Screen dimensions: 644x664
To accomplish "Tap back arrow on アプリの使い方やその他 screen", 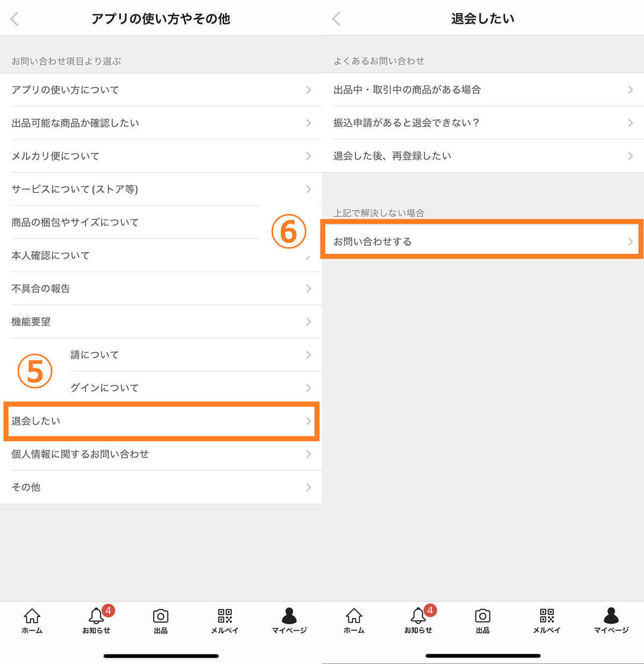I will click(x=14, y=19).
